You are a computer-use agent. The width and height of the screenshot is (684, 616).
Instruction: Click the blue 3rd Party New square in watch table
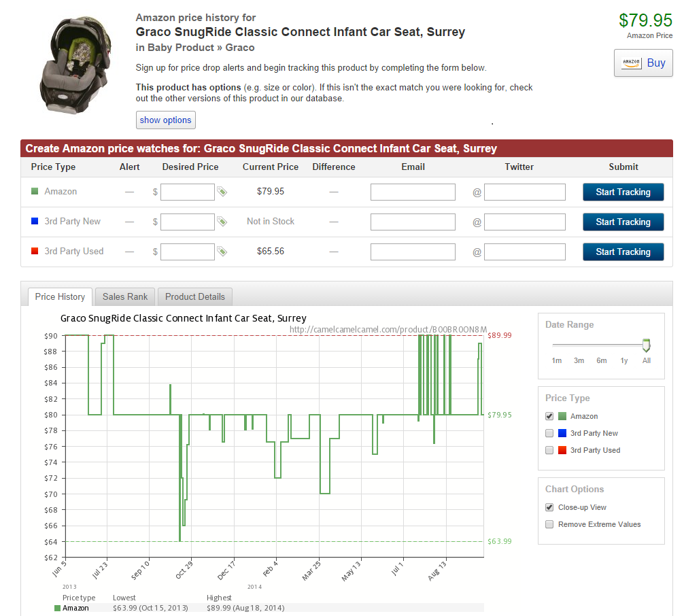[x=35, y=221]
